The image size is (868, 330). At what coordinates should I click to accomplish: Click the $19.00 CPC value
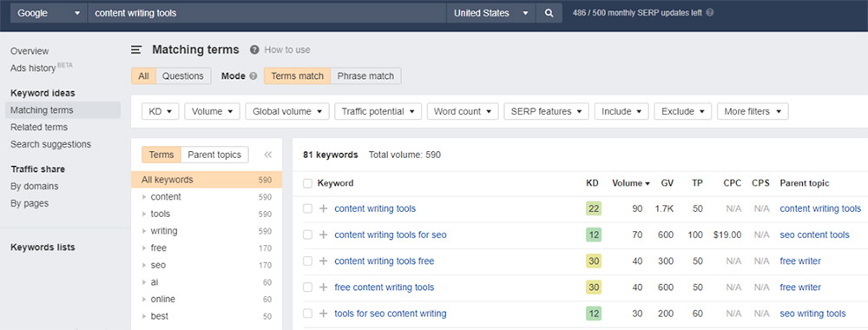727,234
